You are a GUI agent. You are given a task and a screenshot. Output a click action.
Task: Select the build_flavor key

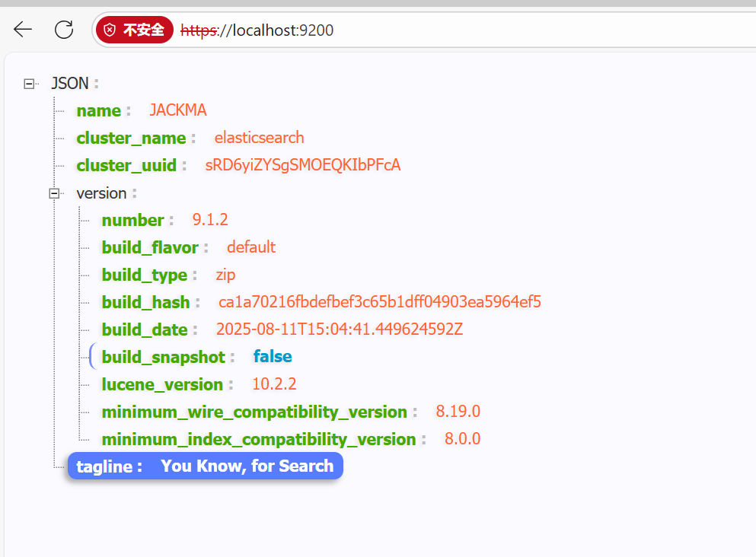coord(150,247)
